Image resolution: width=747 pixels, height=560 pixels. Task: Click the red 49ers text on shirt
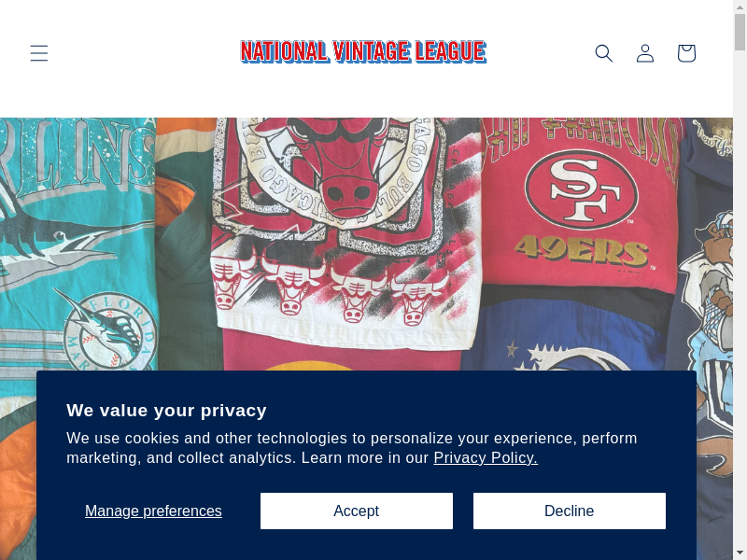[x=581, y=250]
